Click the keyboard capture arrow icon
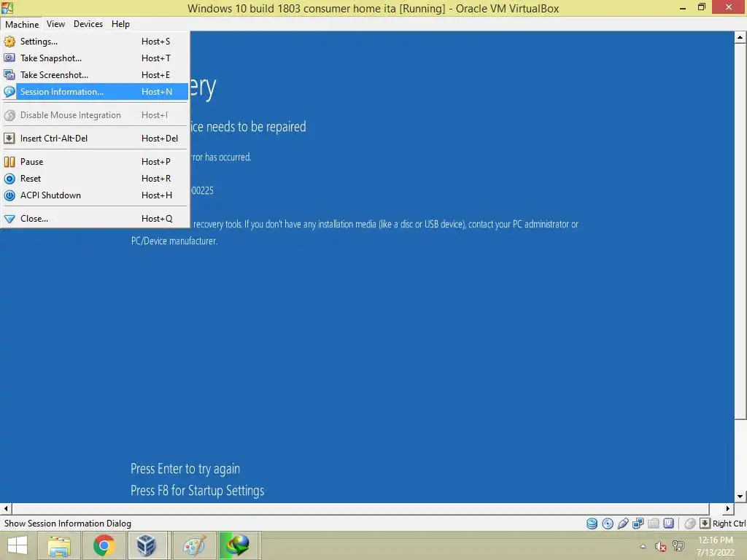The width and height of the screenshot is (747, 560). (705, 524)
